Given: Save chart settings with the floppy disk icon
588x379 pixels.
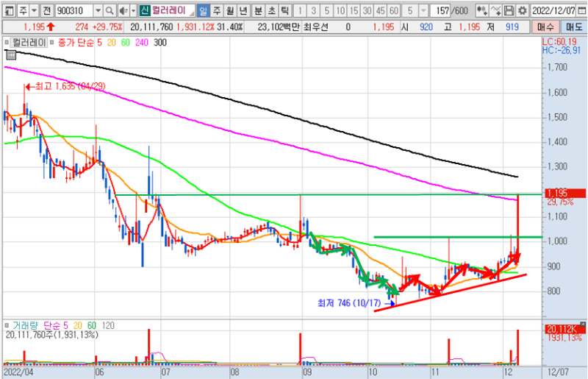Looking at the screenshot, I should (509, 11).
